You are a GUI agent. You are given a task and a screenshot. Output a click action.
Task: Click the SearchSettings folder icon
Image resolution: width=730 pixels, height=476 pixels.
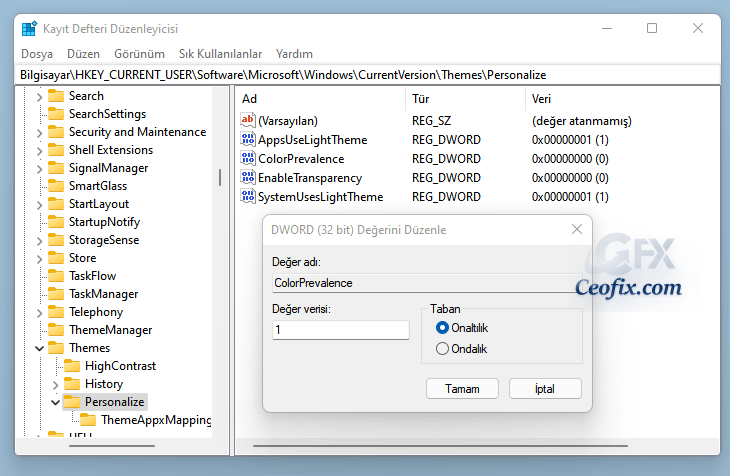click(56, 114)
